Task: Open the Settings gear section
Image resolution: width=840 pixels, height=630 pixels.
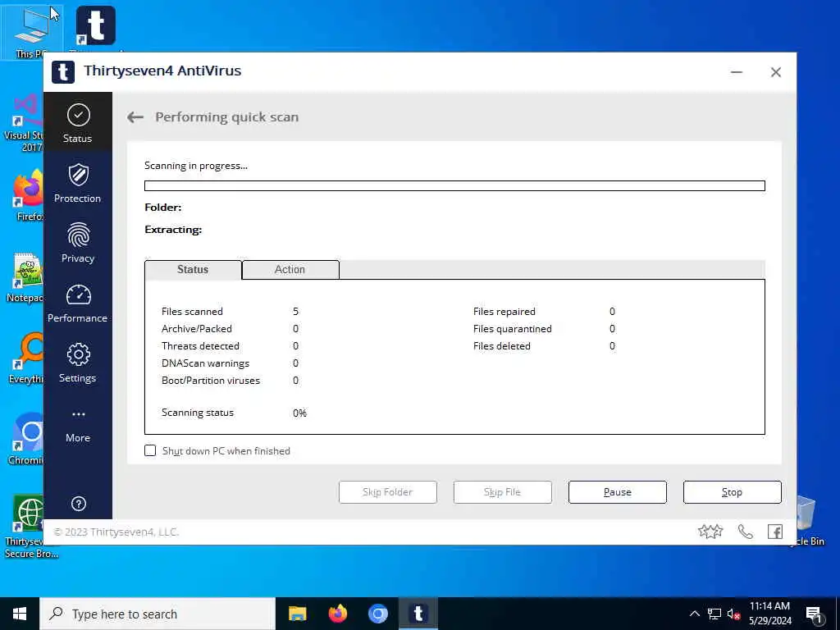Action: pyautogui.click(x=78, y=363)
